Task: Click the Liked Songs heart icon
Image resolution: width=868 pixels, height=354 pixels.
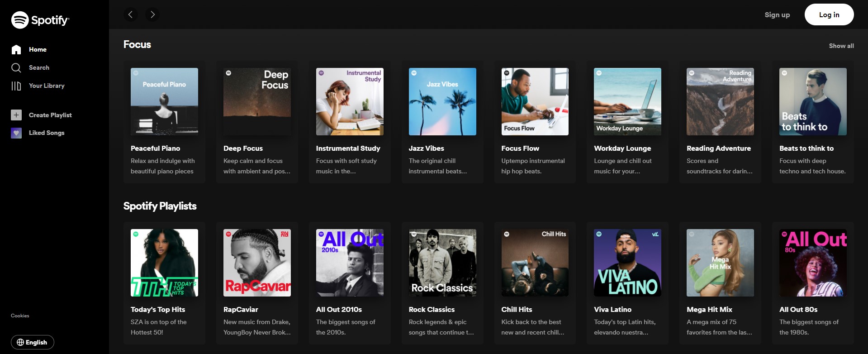Action: (16, 133)
